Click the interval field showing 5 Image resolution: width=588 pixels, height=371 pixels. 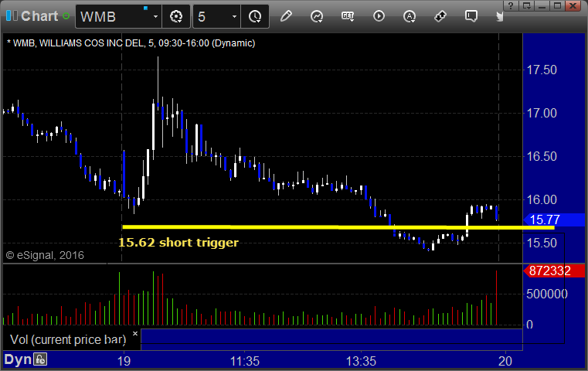click(x=211, y=16)
